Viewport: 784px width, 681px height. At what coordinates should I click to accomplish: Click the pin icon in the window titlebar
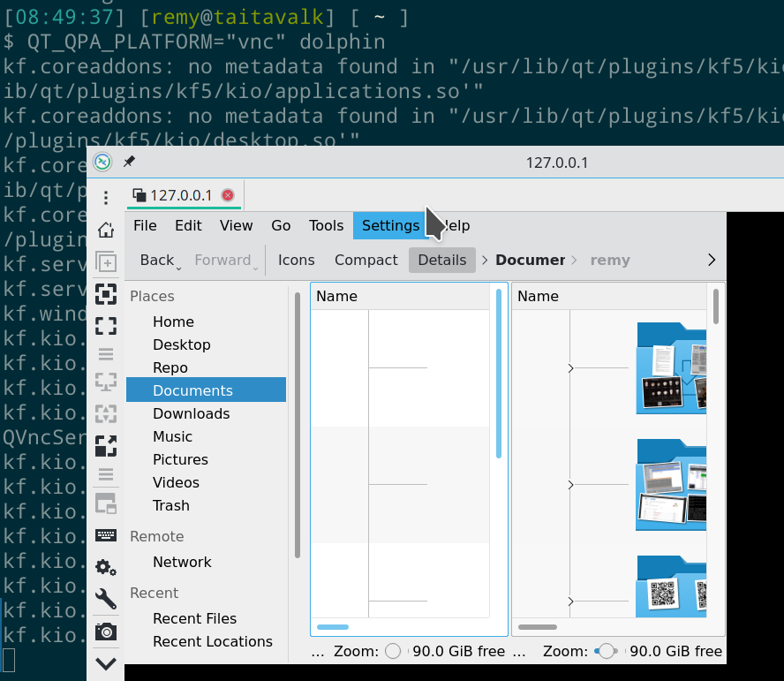pos(129,162)
